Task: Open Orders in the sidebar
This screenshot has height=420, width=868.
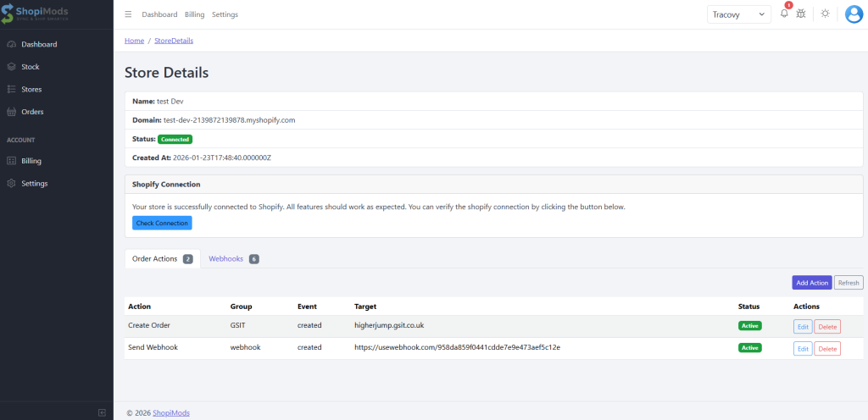Action: pos(32,112)
